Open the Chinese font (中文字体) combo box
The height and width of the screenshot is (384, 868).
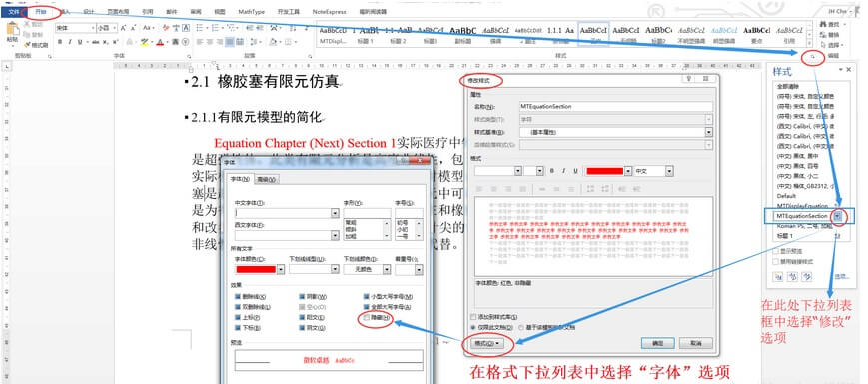(287, 213)
